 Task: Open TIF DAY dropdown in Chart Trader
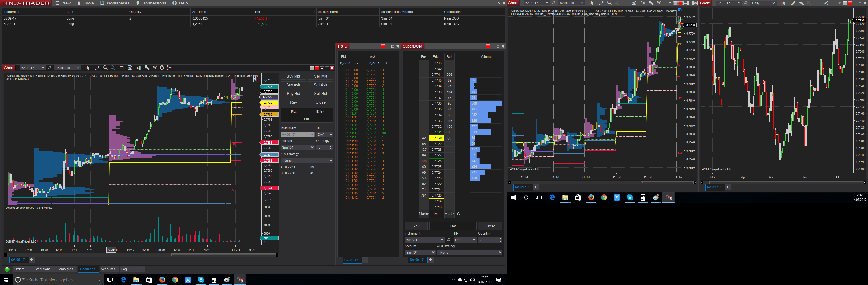[x=325, y=134]
